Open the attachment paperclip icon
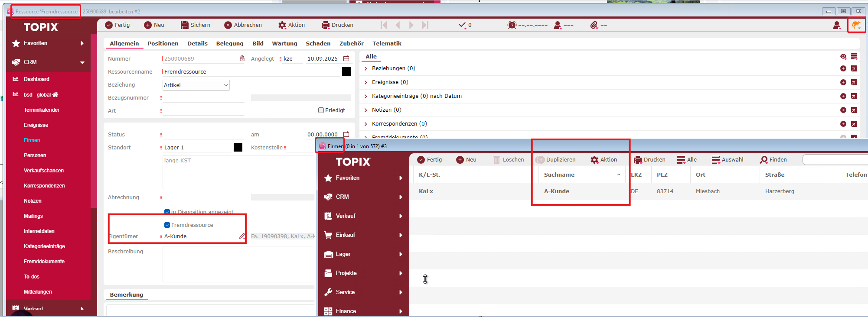The width and height of the screenshot is (868, 317). tap(594, 25)
